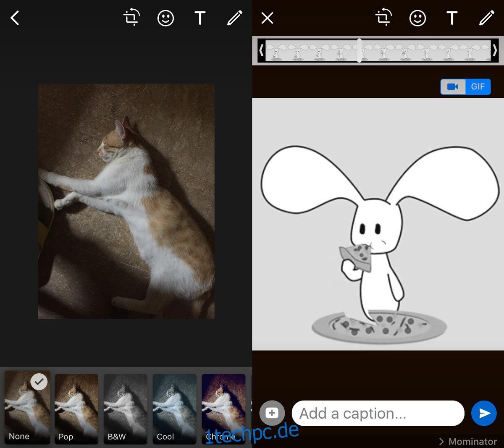The image size is (504, 448).
Task: Click the playhead marker on GIF timeline
Action: (359, 50)
